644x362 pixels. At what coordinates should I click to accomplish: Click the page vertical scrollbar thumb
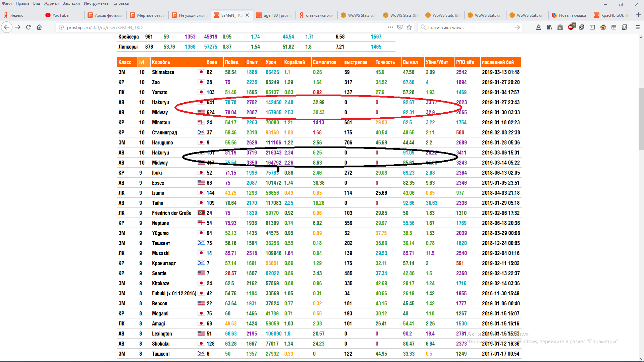(641, 119)
